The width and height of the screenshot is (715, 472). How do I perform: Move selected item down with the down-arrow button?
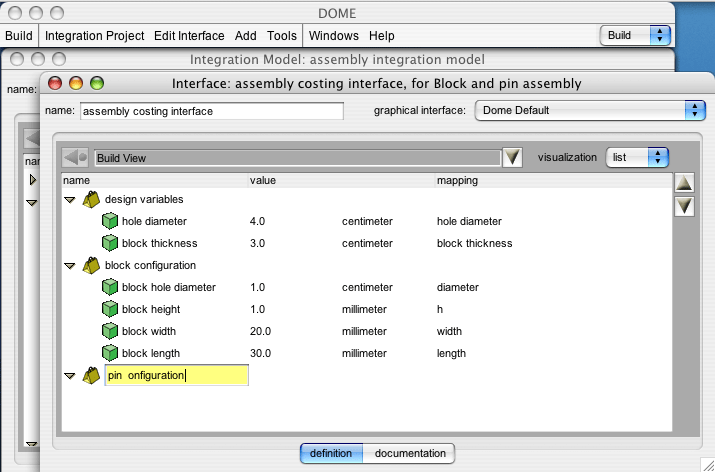tap(684, 207)
